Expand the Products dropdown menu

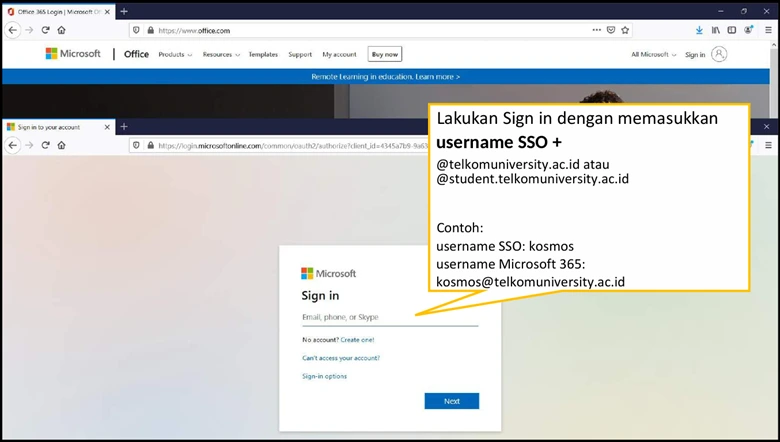click(175, 55)
